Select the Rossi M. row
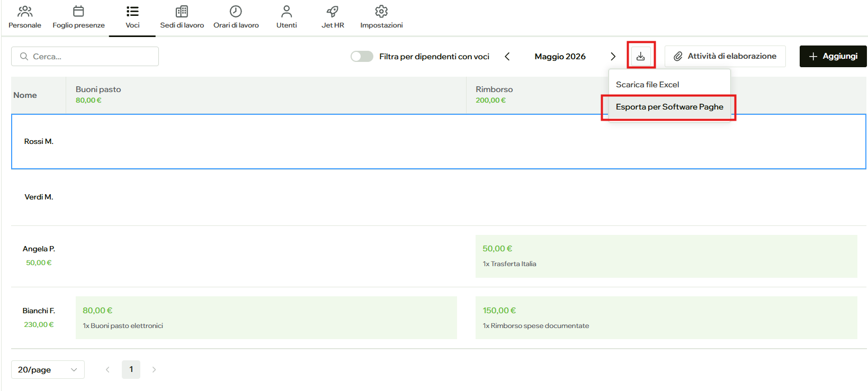Viewport: 868px width, 391px height. [x=439, y=141]
